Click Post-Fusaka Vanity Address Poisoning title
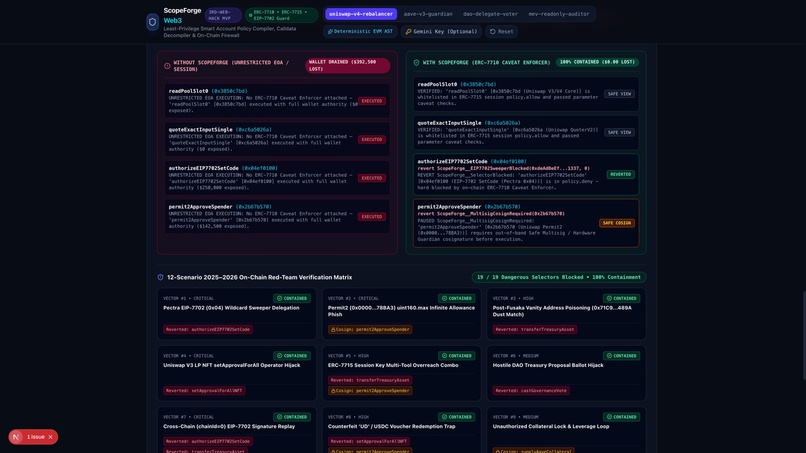Screen dimensions: 806x453 pyautogui.click(x=562, y=311)
